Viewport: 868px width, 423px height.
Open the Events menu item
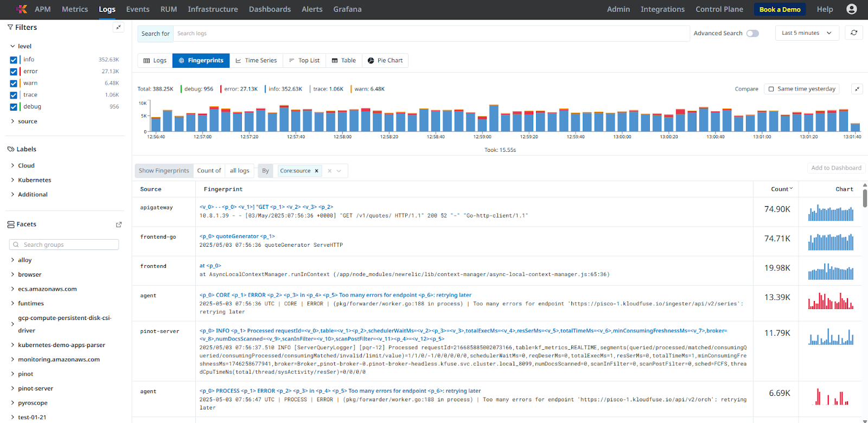pyautogui.click(x=138, y=9)
